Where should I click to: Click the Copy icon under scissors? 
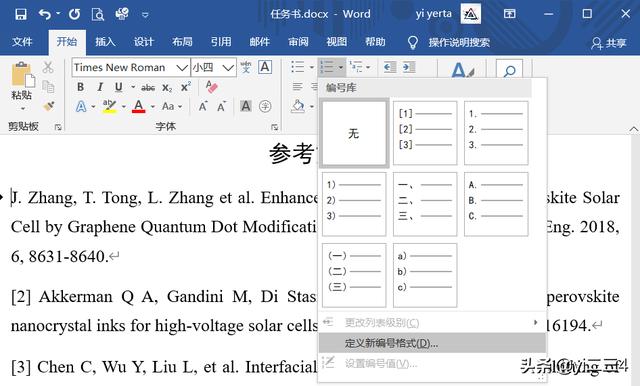[x=48, y=87]
